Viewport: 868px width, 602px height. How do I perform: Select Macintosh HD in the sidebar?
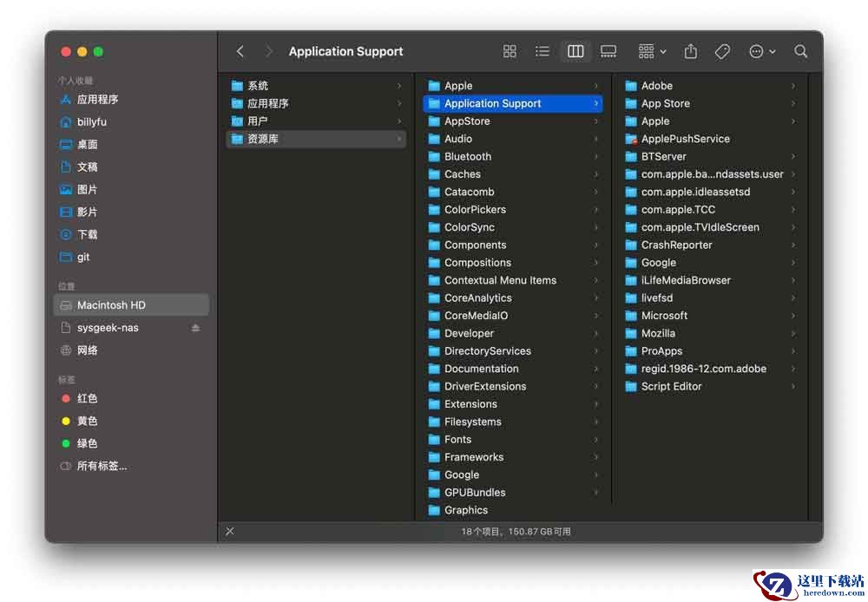coord(131,304)
